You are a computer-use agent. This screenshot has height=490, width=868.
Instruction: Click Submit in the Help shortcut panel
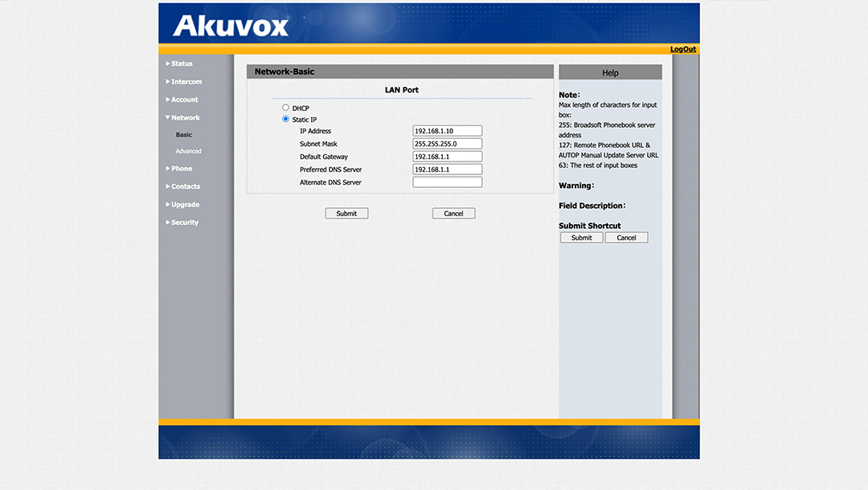[581, 238]
